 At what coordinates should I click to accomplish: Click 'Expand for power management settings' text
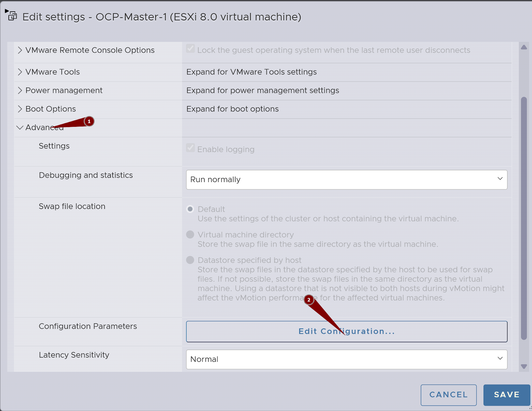click(x=263, y=91)
